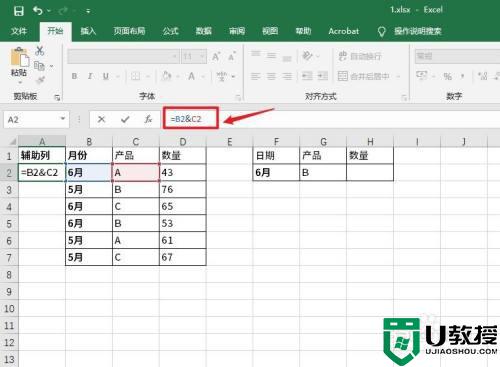Click the Middle Align icon
The height and width of the screenshot is (367, 500).
coord(271,56)
